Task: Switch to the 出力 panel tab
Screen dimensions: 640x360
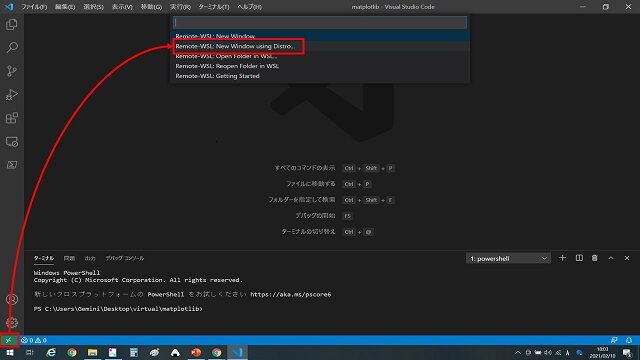Action: (x=90, y=258)
